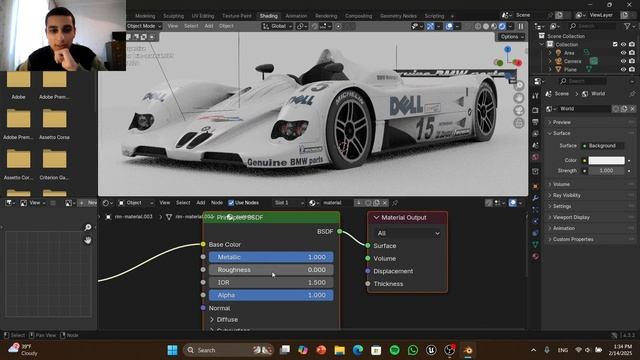Pause viewport render preview

click(x=521, y=26)
